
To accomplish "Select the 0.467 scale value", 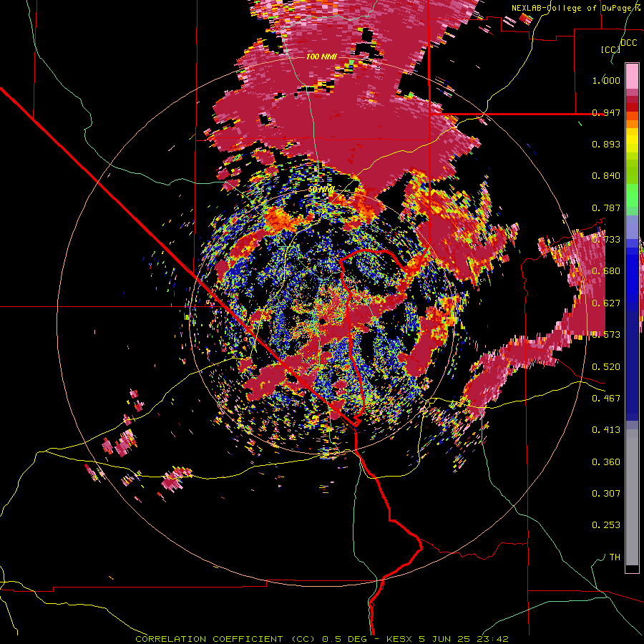I will [606, 398].
